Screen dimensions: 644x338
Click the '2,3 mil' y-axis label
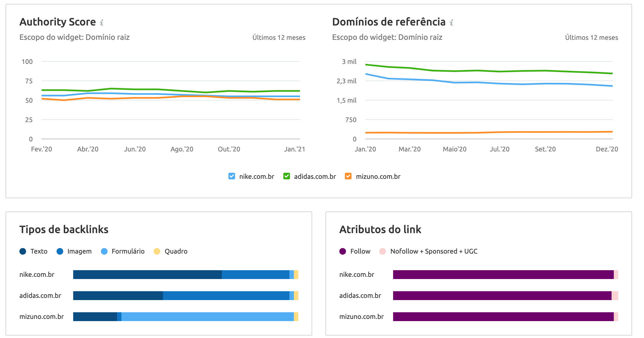(347, 81)
